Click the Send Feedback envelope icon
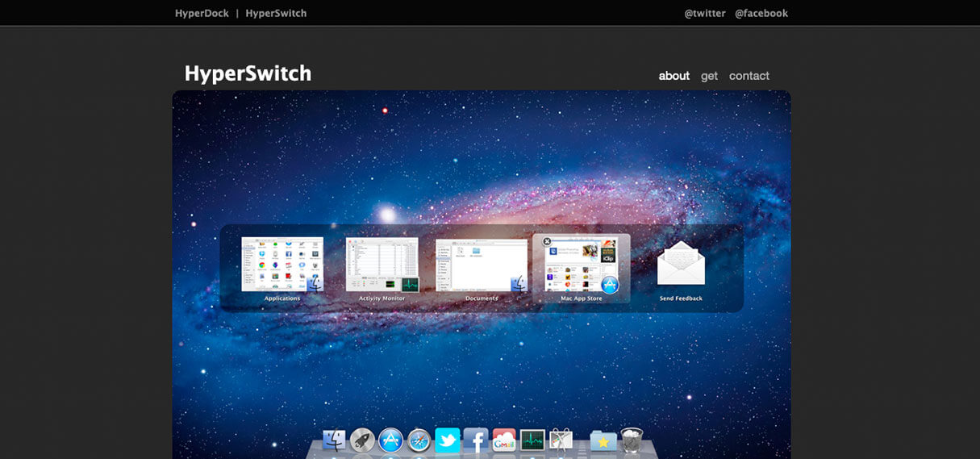Screen dimensions: 980x459 pos(681,263)
